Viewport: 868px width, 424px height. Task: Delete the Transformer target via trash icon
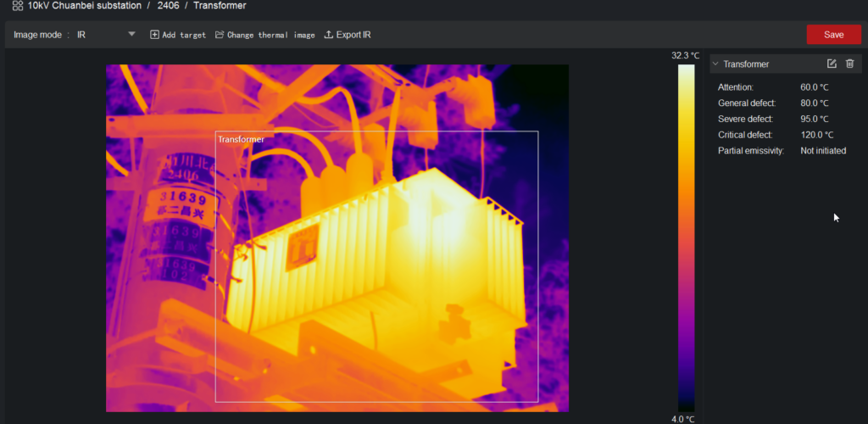pyautogui.click(x=849, y=64)
